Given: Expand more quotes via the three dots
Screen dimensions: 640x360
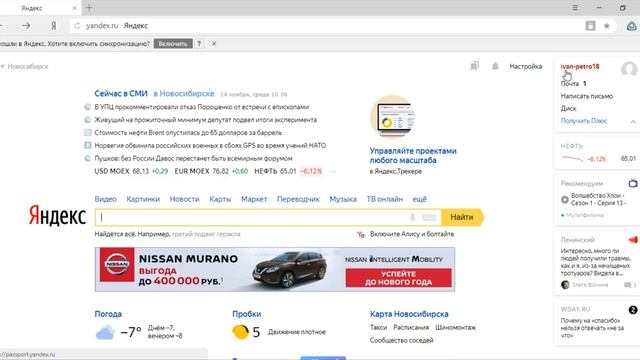Looking at the screenshot, I should [333, 171].
